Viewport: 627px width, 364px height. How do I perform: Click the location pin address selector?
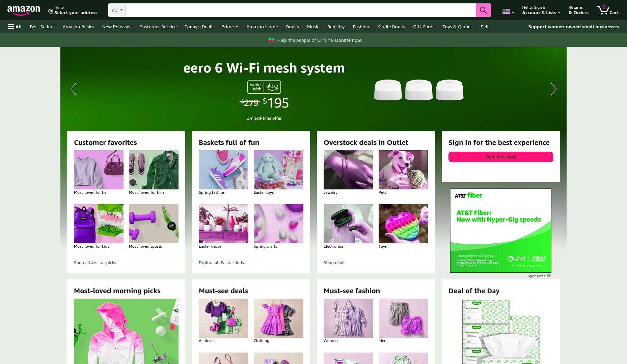(73, 10)
